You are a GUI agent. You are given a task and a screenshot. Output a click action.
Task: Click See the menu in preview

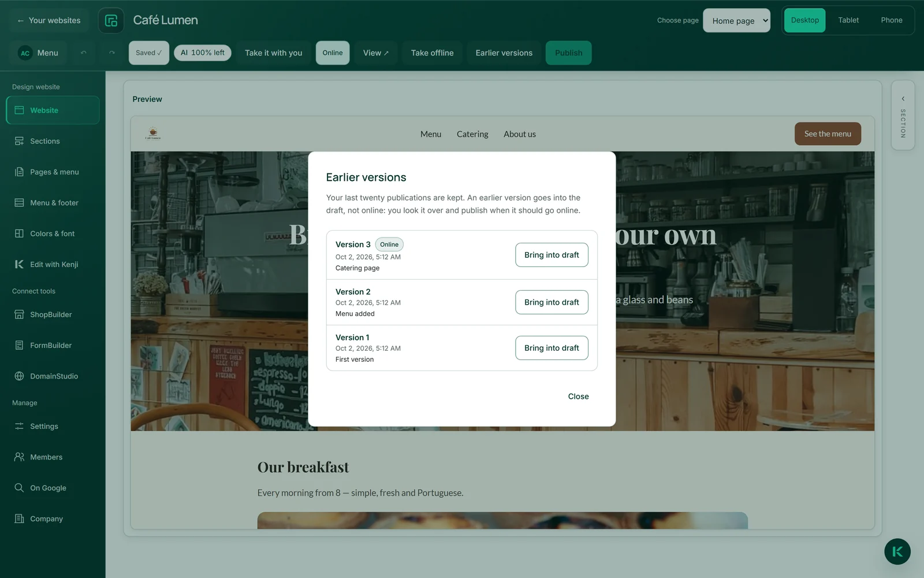coord(828,134)
